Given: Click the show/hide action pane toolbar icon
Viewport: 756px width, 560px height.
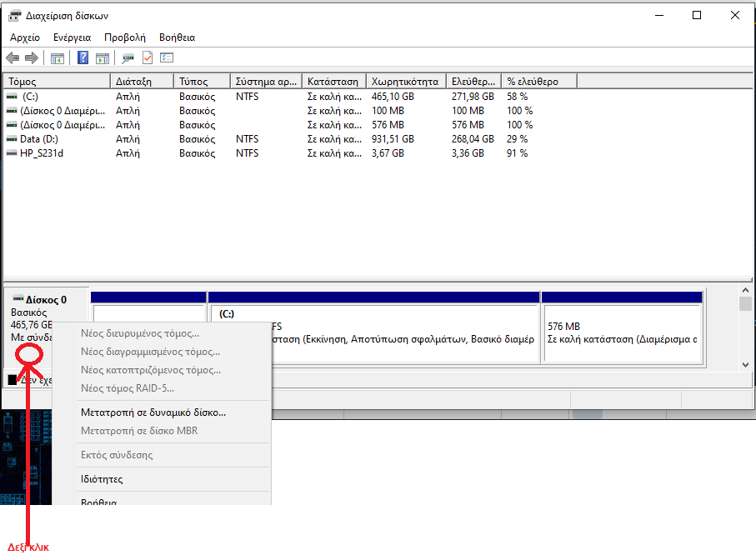Looking at the screenshot, I should 103,58.
